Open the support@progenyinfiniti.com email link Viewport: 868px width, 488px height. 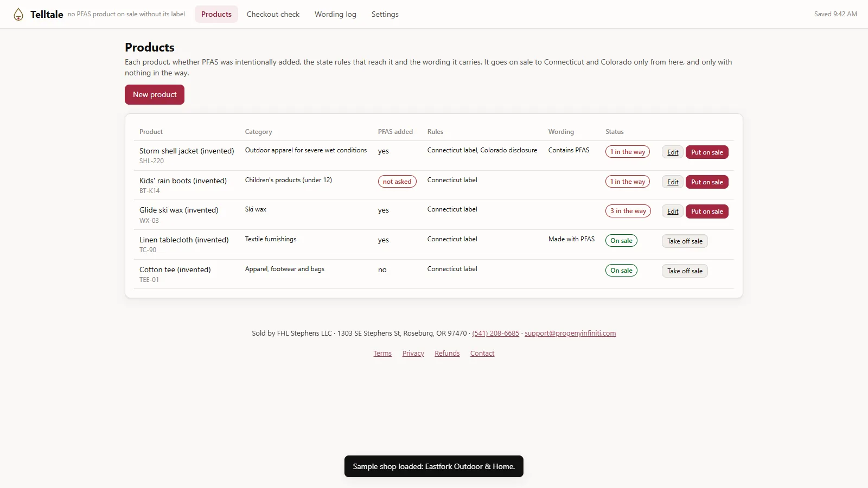pos(570,333)
